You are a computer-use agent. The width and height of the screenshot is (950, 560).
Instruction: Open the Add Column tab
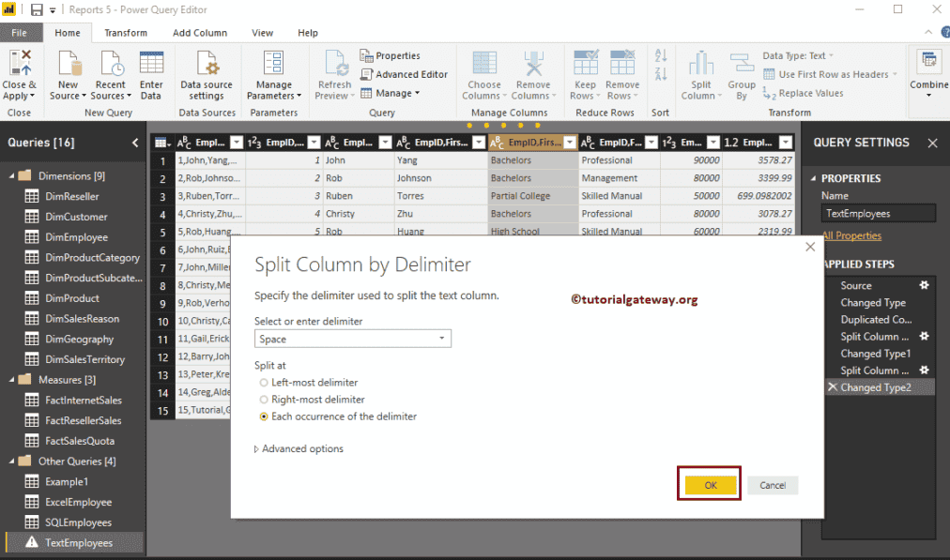click(x=199, y=33)
